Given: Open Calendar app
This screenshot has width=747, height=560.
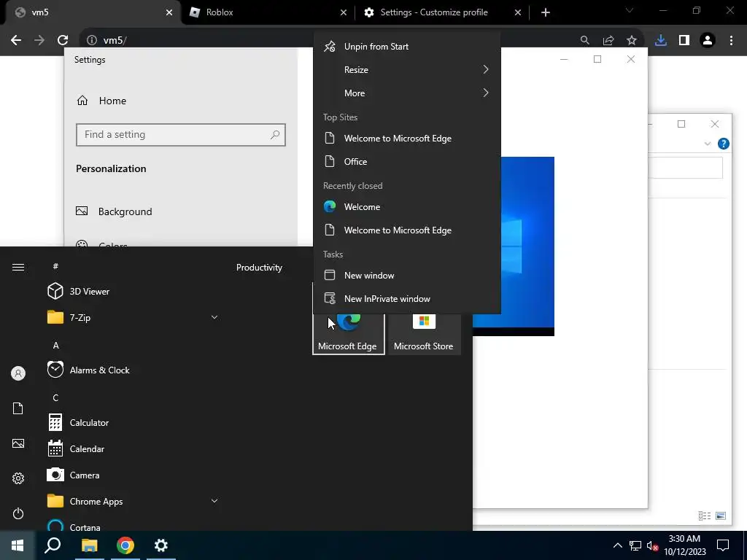Looking at the screenshot, I should [x=133, y=448].
